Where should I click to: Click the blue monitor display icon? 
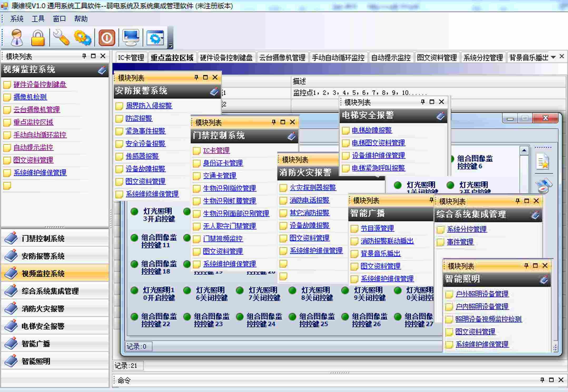tap(131, 38)
